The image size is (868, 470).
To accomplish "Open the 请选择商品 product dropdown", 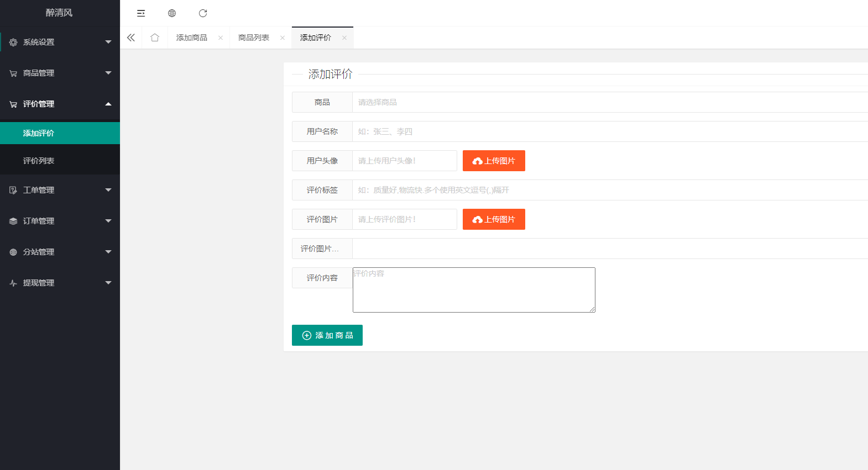I will click(610, 102).
